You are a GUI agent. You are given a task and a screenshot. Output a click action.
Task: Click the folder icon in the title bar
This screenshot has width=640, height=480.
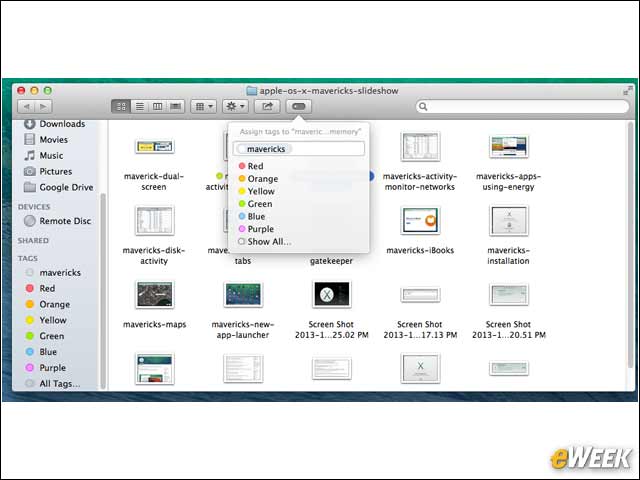[251, 91]
